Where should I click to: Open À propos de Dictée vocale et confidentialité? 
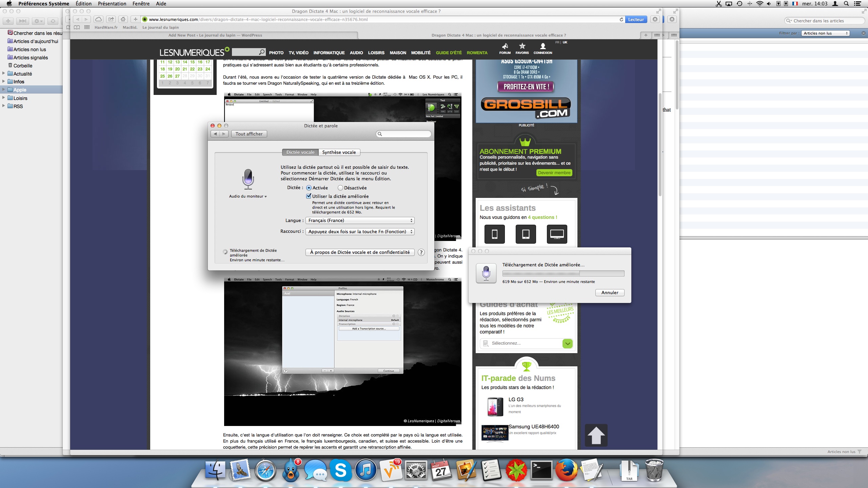click(x=360, y=252)
